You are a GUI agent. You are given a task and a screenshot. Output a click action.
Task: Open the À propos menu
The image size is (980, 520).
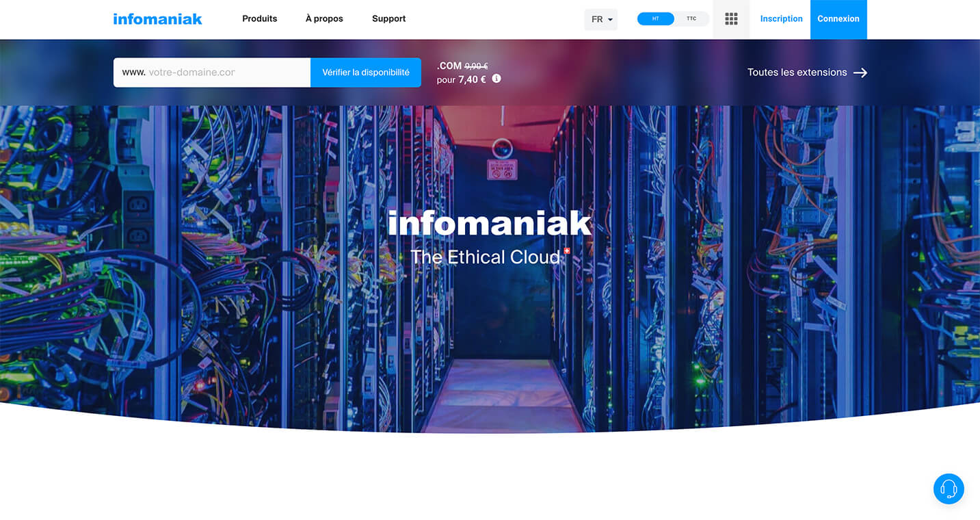coord(323,18)
